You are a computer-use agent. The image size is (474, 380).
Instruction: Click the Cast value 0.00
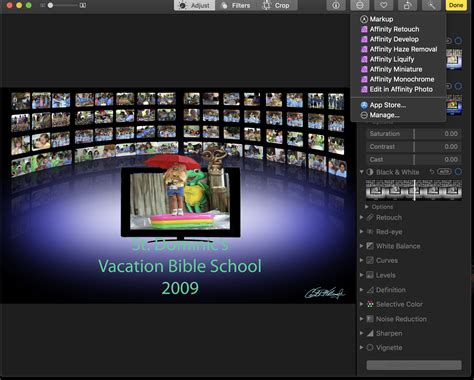(451, 160)
